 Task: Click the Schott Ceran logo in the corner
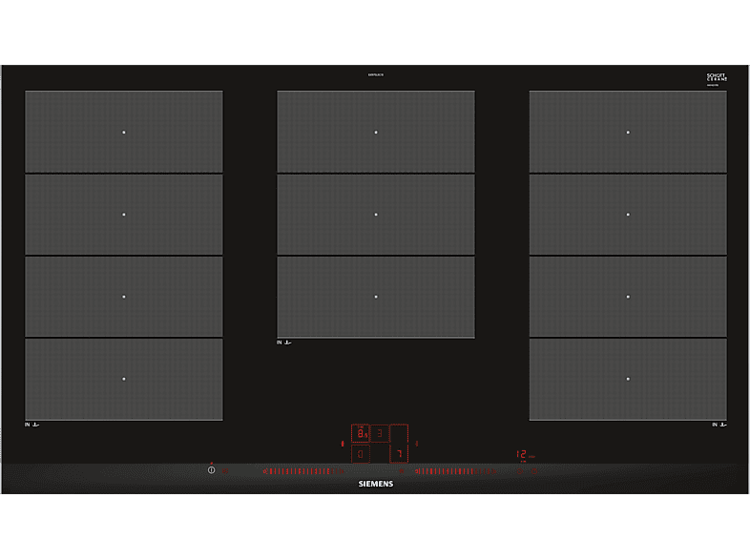pos(717,78)
